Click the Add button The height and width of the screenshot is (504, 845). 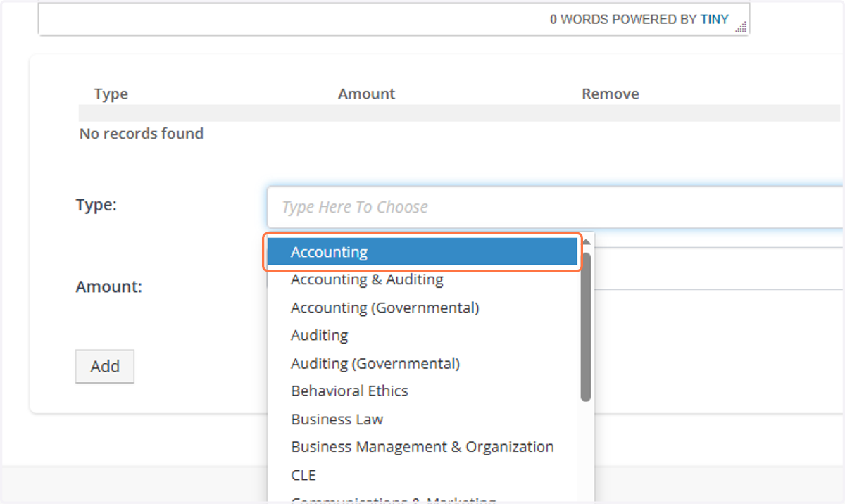(x=105, y=366)
